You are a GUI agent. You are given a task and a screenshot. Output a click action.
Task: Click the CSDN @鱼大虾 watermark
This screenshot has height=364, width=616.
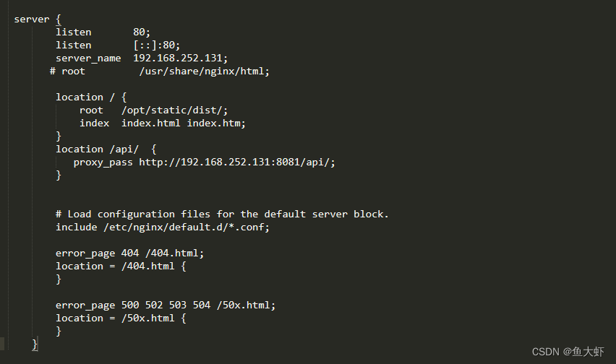click(568, 352)
